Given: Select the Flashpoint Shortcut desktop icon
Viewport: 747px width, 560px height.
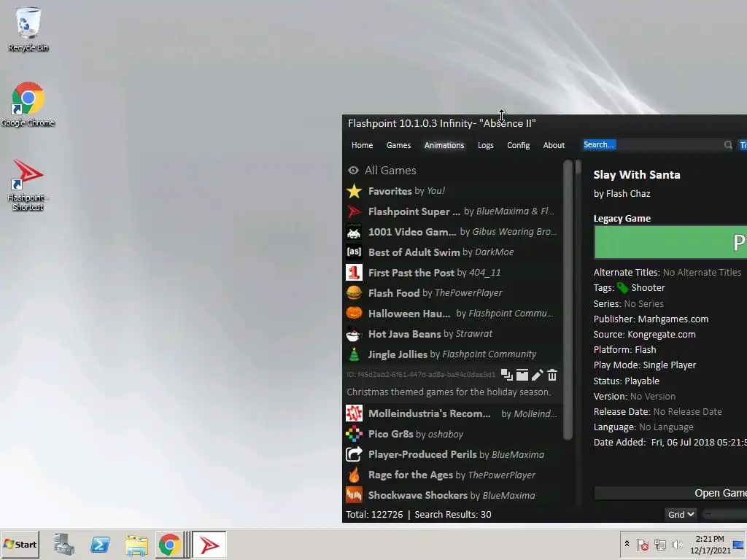Looking at the screenshot, I should [x=28, y=184].
